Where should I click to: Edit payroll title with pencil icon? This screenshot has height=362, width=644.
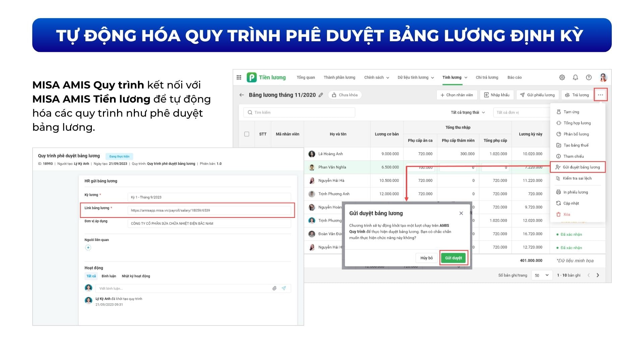pyautogui.click(x=321, y=95)
